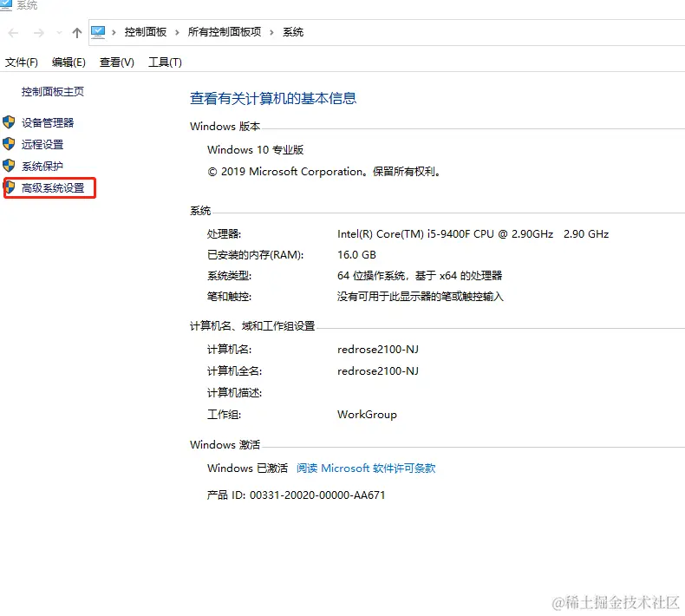This screenshot has width=685, height=616.
Task: Select the 产品 ID 00331-20020-00000-AA671 text
Action: coord(297,495)
